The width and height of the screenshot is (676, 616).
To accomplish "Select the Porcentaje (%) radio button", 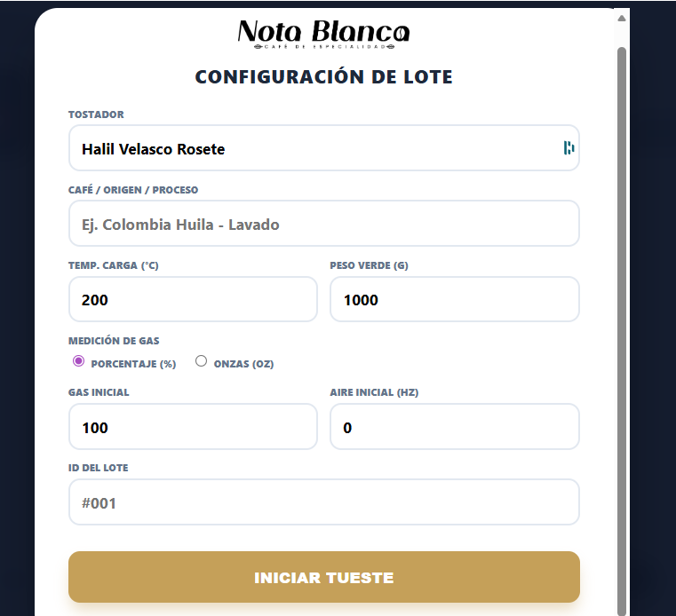I will [x=78, y=361].
